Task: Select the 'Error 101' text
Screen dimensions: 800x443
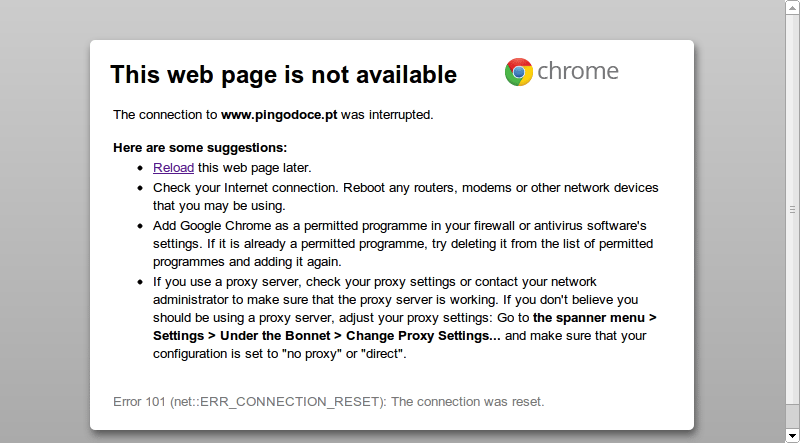Action: click(139, 402)
